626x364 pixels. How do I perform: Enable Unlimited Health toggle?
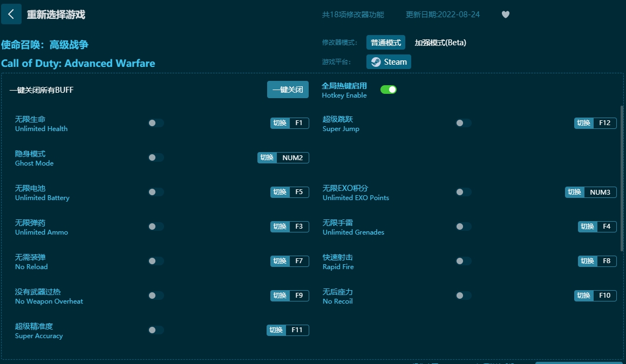[x=156, y=123]
